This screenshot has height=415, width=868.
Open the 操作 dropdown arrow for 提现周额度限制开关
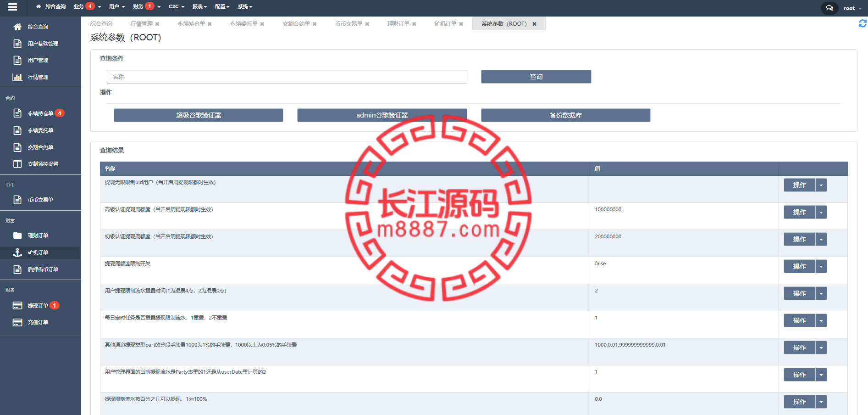click(x=821, y=267)
